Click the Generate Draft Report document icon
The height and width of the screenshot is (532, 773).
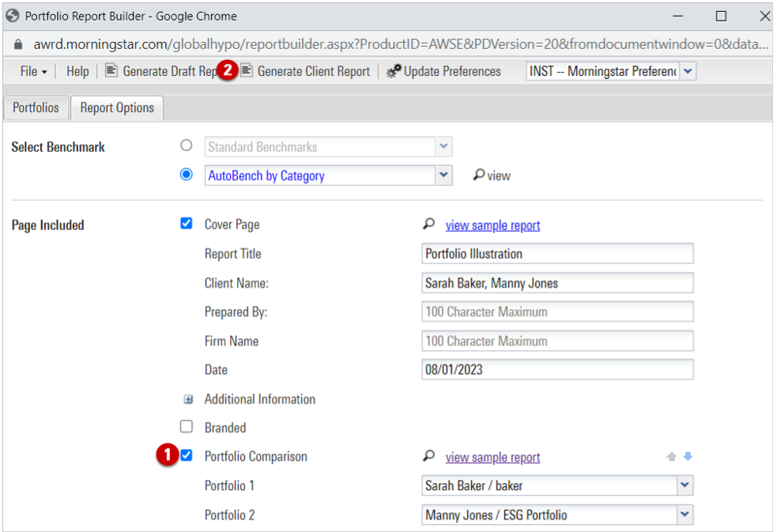111,70
